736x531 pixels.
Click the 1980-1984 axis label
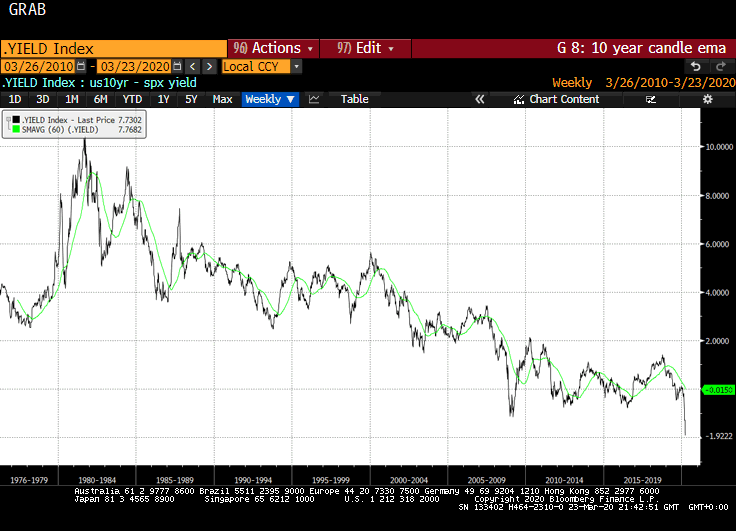(x=97, y=480)
